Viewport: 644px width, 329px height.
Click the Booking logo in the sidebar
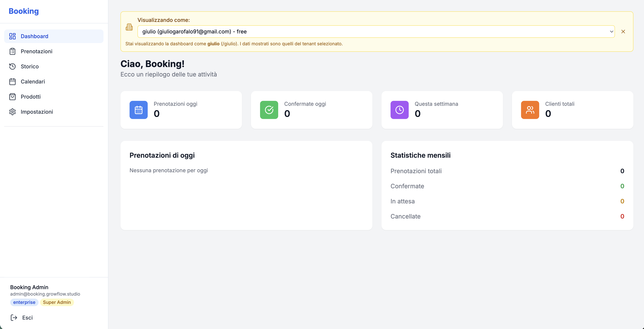(x=24, y=11)
